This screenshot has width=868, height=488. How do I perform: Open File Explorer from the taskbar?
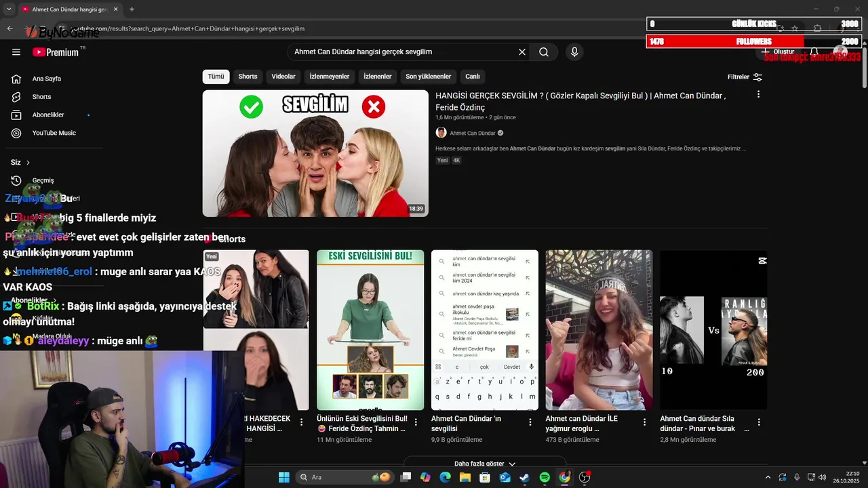tap(465, 477)
